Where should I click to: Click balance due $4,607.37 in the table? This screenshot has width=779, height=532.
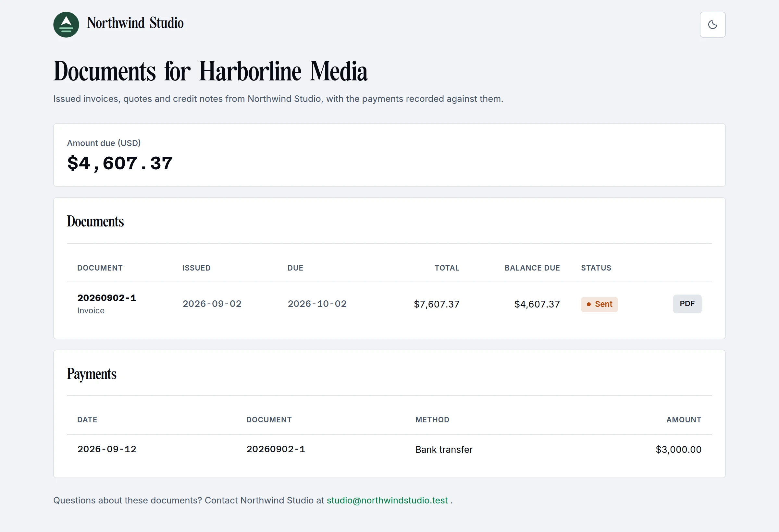tap(537, 304)
